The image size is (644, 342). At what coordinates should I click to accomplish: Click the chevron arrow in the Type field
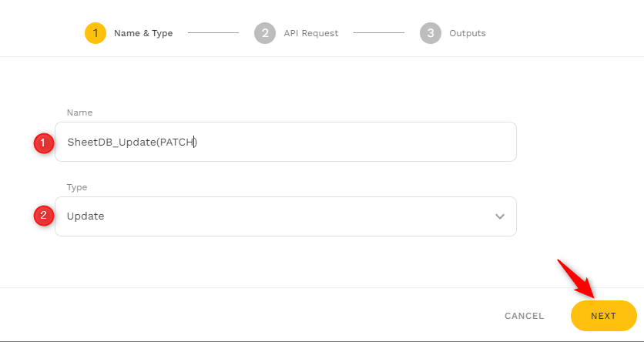point(500,216)
